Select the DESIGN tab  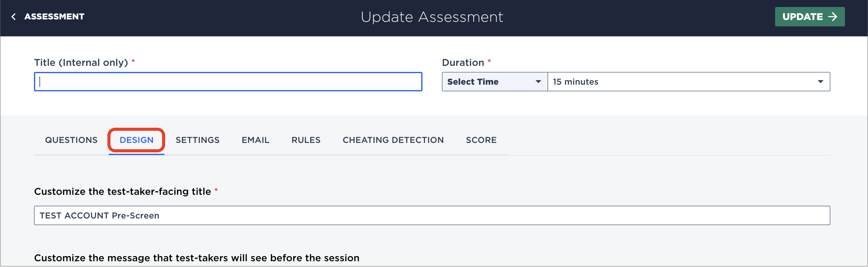pos(137,140)
